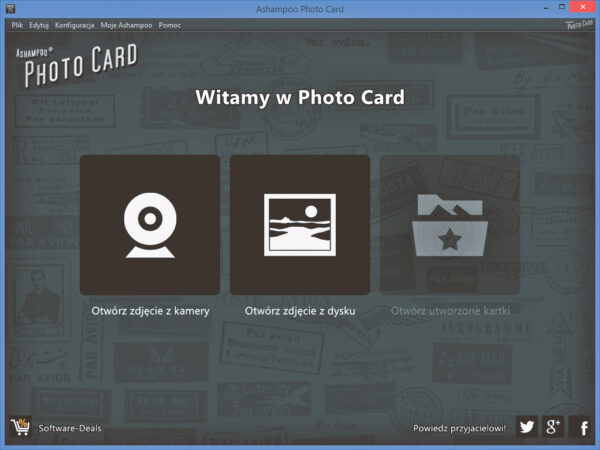The height and width of the screenshot is (450, 600).
Task: Click the landscape picture icon tile
Action: 300,225
